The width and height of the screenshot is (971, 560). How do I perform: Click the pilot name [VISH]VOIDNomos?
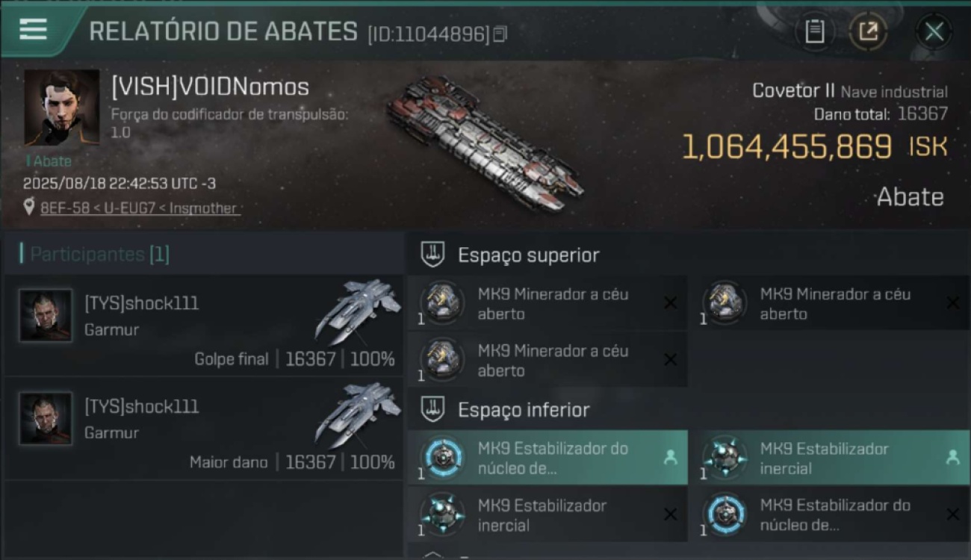click(x=210, y=87)
